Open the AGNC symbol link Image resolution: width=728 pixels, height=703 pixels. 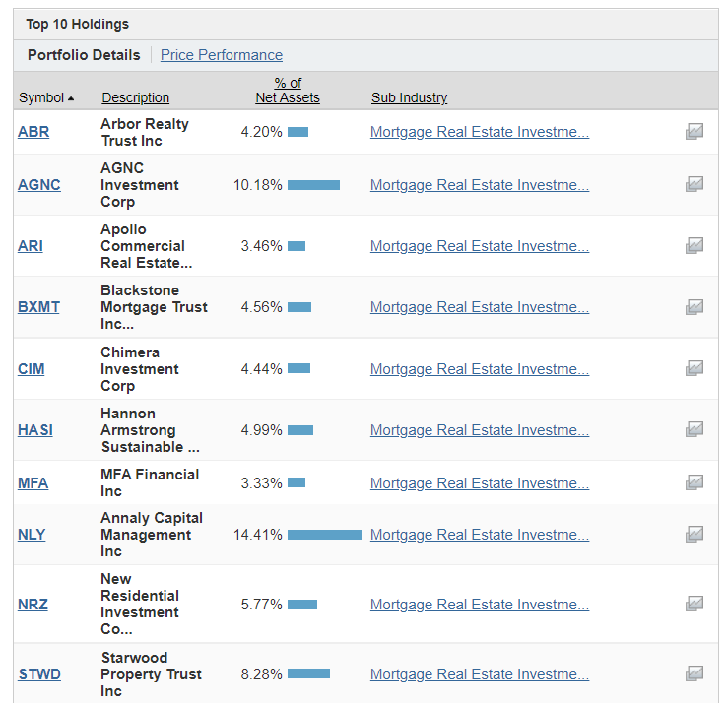click(x=39, y=185)
